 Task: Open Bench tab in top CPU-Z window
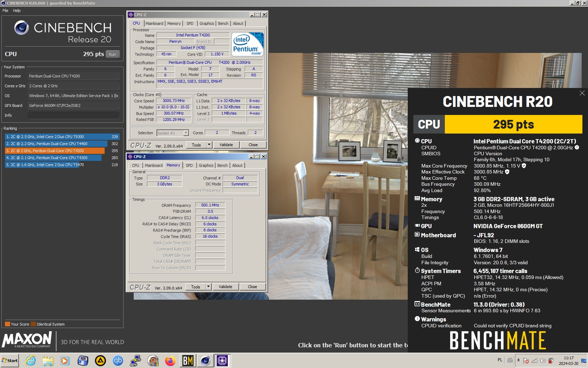pos(223,23)
